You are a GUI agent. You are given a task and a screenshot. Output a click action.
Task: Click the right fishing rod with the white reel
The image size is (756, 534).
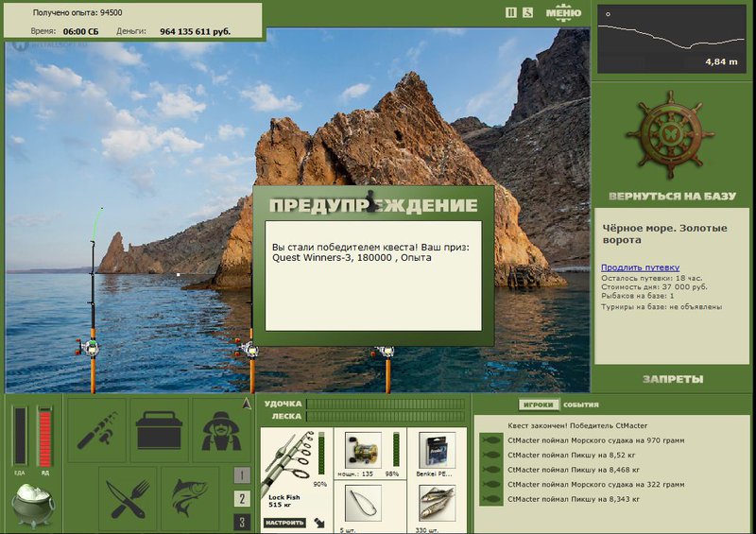[387, 369]
